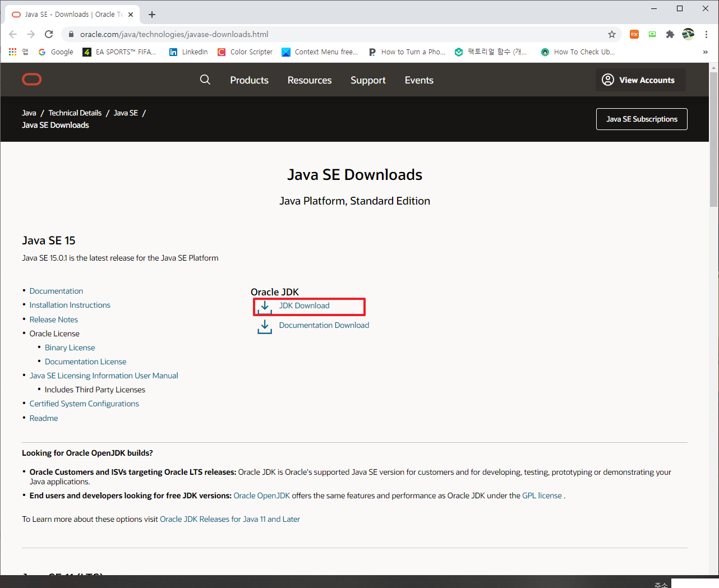Viewport: 719px width, 588px height.
Task: Open the Documentation link
Action: [x=56, y=291]
